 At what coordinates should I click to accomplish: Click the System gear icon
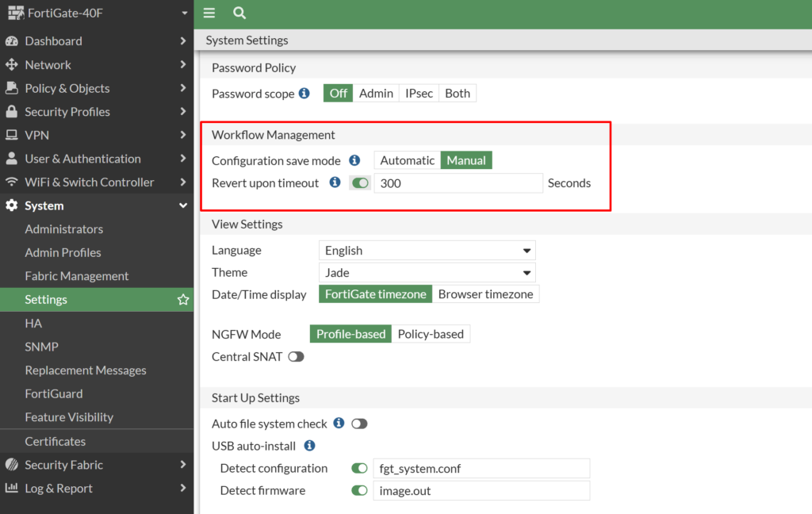coord(11,205)
